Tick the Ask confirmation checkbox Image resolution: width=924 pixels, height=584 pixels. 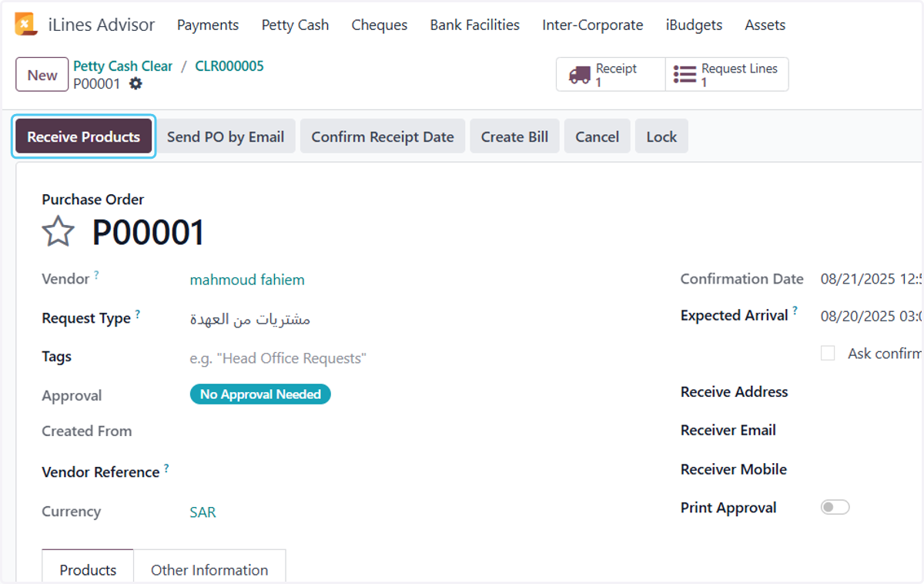(828, 354)
